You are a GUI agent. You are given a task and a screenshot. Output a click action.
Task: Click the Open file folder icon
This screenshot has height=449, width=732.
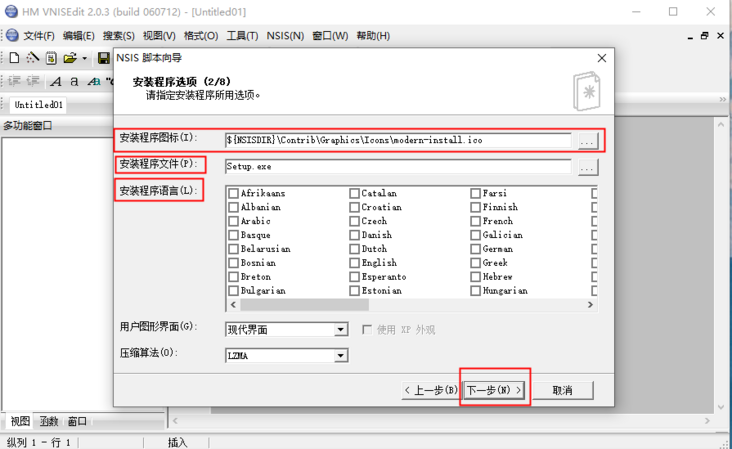[x=70, y=58]
